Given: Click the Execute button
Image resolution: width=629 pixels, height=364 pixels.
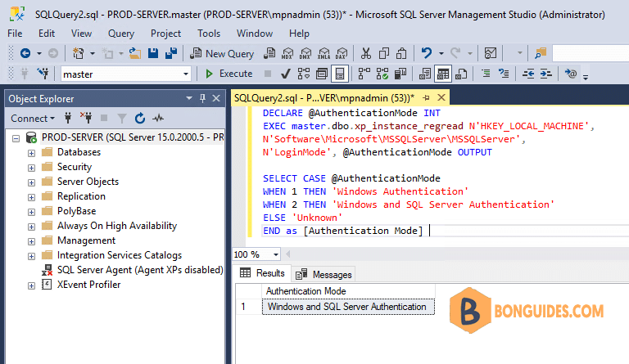Looking at the screenshot, I should coord(229,74).
